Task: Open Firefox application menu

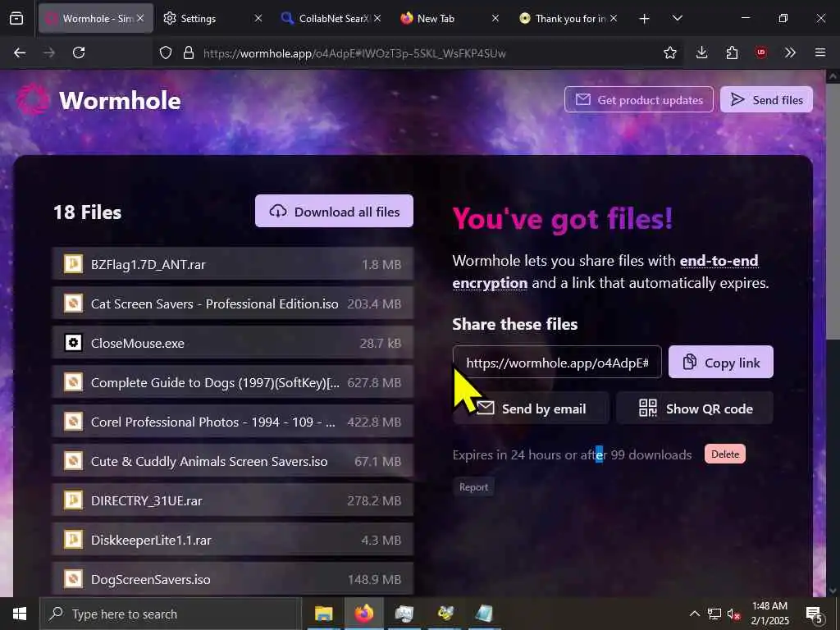Action: point(820,52)
